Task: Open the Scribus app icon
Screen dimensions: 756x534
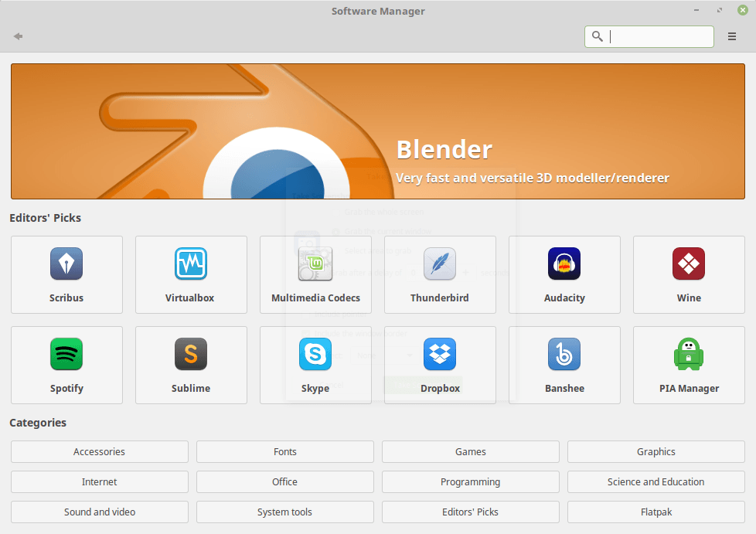Action: [x=66, y=264]
